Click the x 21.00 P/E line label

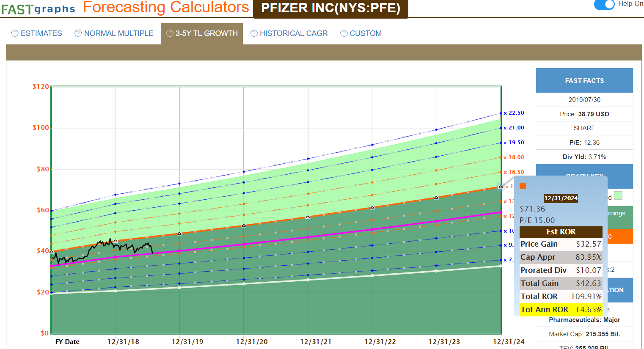click(514, 128)
